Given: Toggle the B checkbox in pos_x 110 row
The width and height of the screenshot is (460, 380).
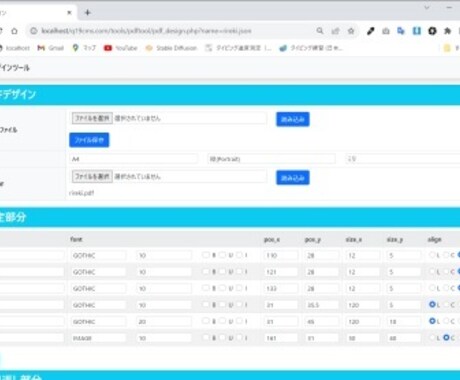Looking at the screenshot, I should pos(206,255).
